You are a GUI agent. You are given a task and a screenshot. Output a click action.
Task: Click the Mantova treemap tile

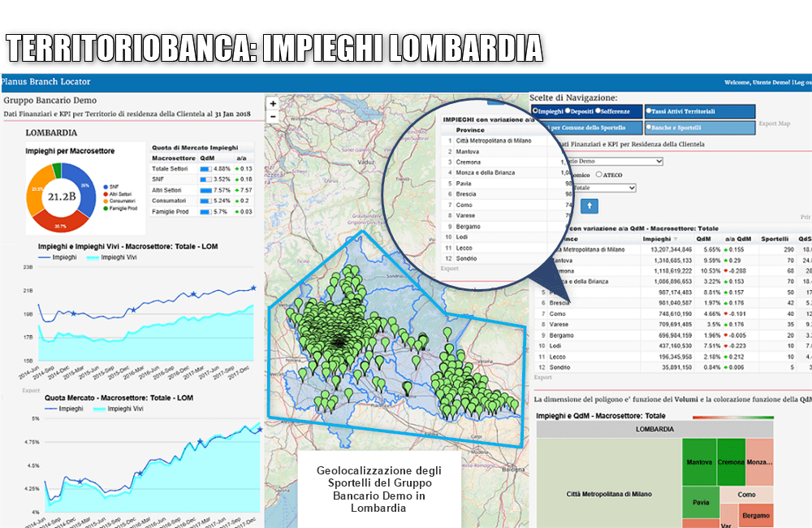coord(699,462)
